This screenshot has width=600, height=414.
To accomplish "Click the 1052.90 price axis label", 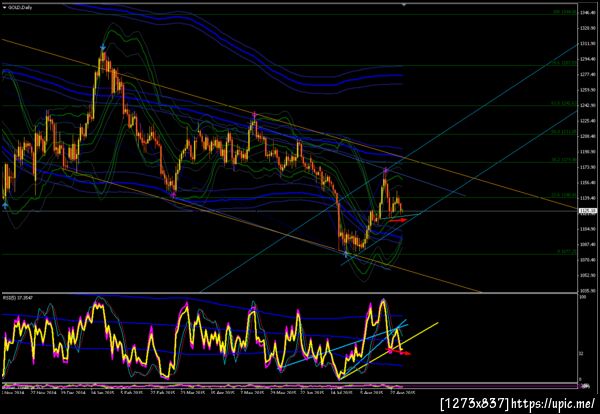I will click(x=588, y=275).
